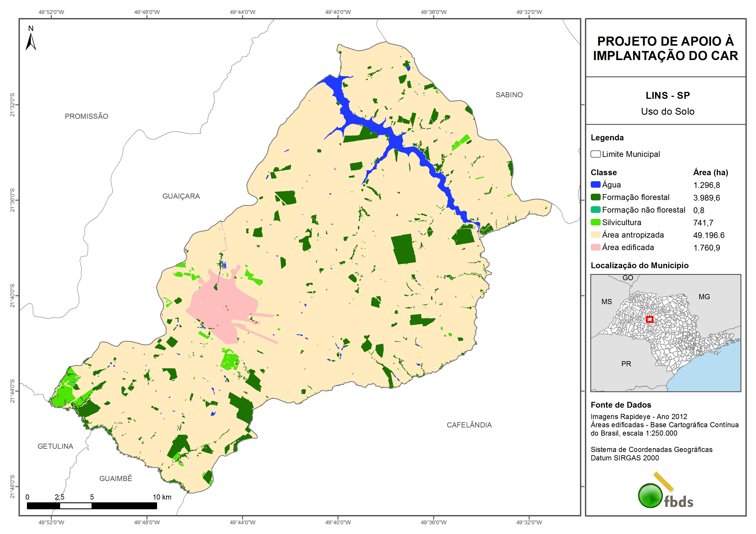
Task: Click the pink Área edificada legend swatch
Action: pyautogui.click(x=595, y=247)
